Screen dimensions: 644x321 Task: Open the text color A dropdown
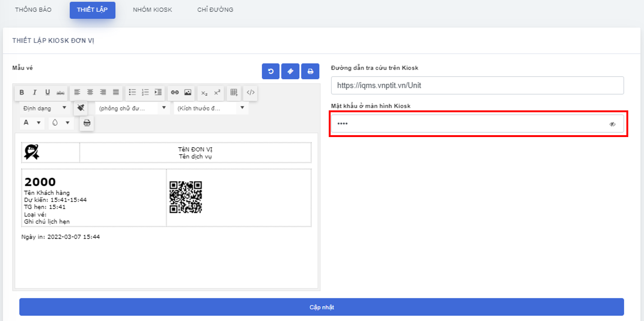click(32, 123)
